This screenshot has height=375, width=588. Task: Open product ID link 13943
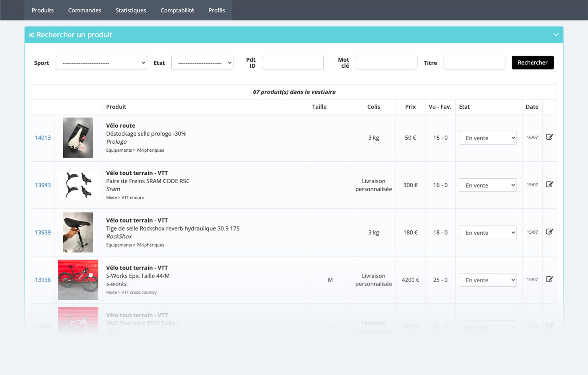click(x=43, y=185)
